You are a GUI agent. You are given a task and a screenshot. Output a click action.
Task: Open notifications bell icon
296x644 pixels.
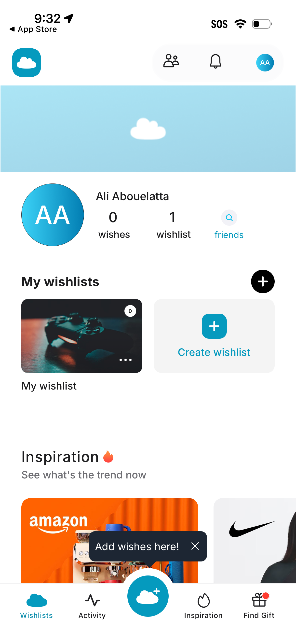pos(215,61)
